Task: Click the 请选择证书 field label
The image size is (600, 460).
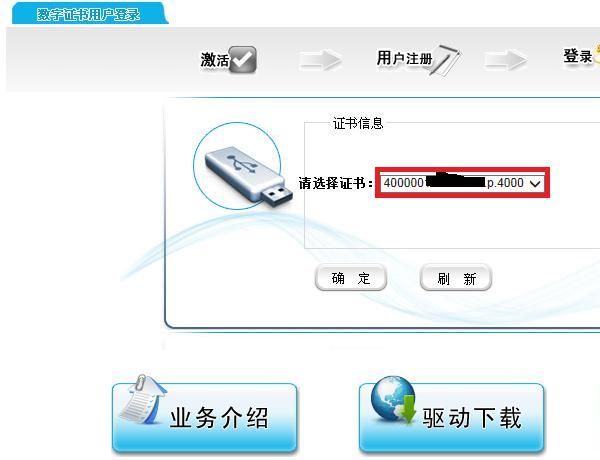Action: click(336, 183)
